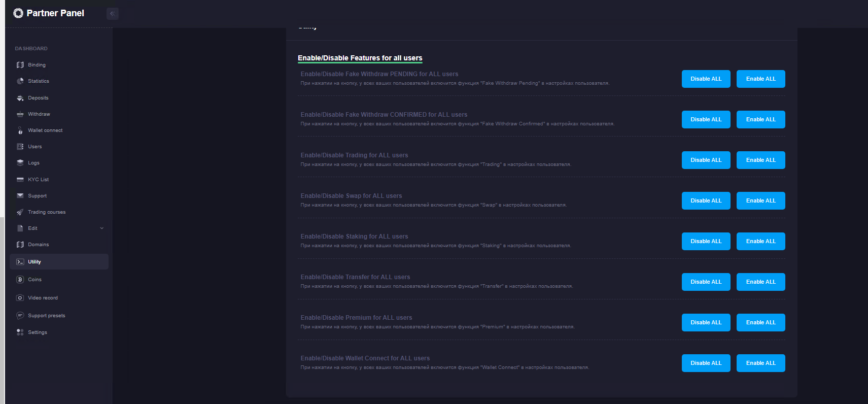868x404 pixels.
Task: Open the Video record icon
Action: click(x=20, y=298)
